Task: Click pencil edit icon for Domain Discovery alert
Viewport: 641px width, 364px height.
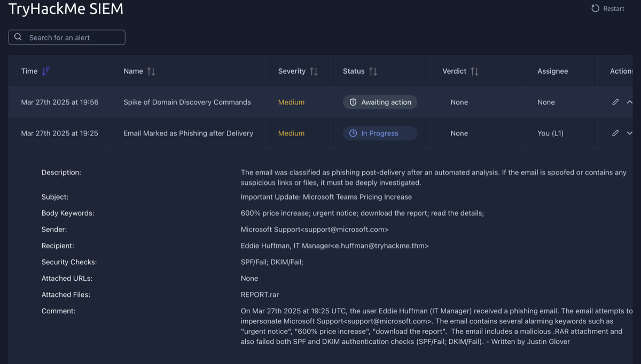Action: [x=615, y=102]
